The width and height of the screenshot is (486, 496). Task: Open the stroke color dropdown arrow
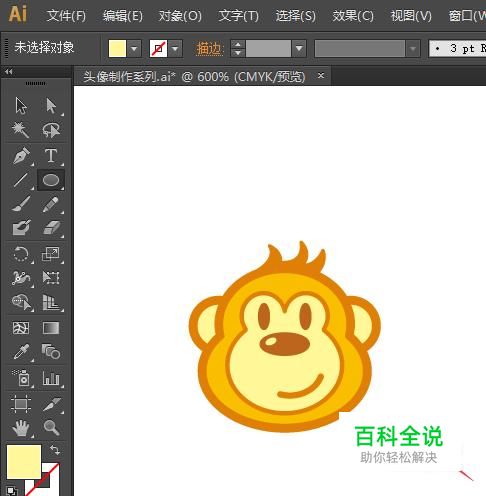[x=175, y=49]
